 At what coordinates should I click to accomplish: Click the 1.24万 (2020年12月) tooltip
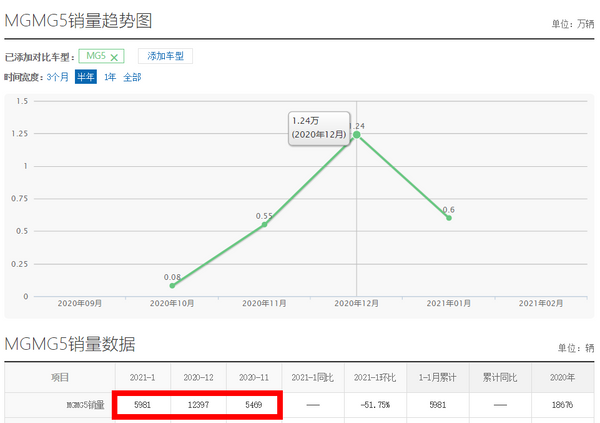319,128
